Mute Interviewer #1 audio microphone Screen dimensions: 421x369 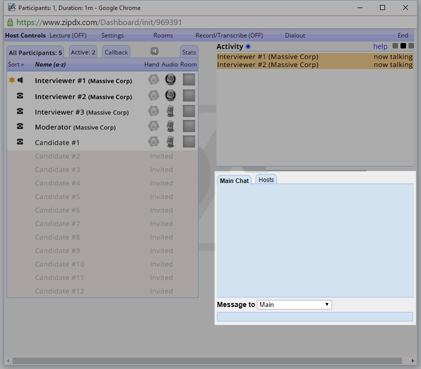tap(170, 79)
